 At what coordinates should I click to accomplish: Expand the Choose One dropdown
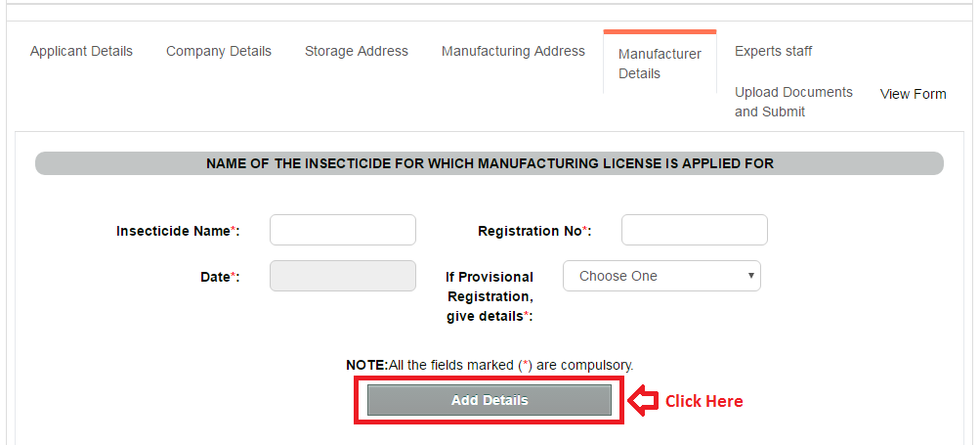pos(661,276)
